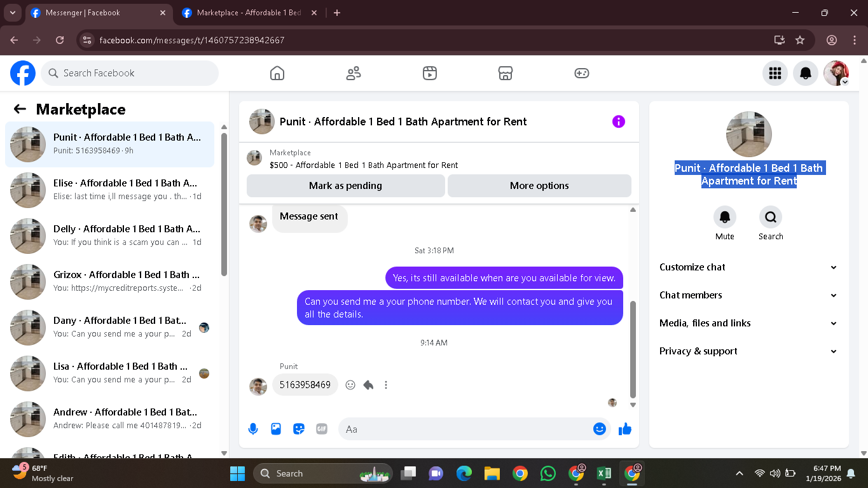This screenshot has height=488, width=868.
Task: Reply to the 5163958469 message
Action: tap(368, 385)
